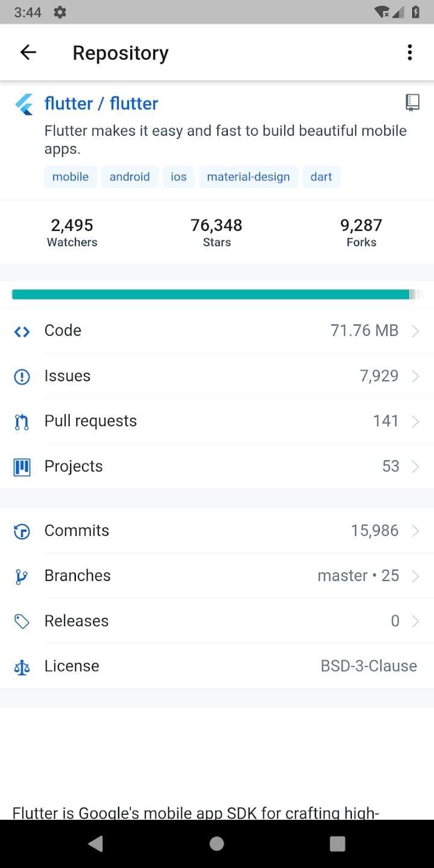Screen dimensions: 434x868
Task: Click the License scales icon
Action: (x=22, y=666)
